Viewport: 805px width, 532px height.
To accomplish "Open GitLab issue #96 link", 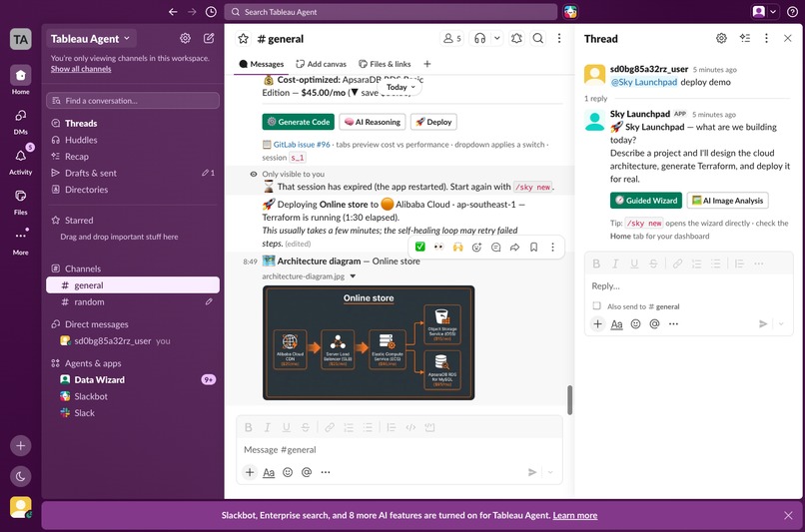I will pyautogui.click(x=302, y=145).
